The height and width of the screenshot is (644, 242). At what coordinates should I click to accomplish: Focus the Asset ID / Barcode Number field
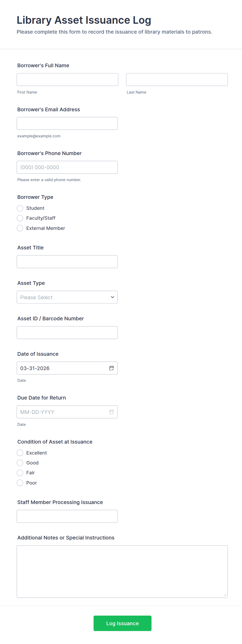coord(67,333)
